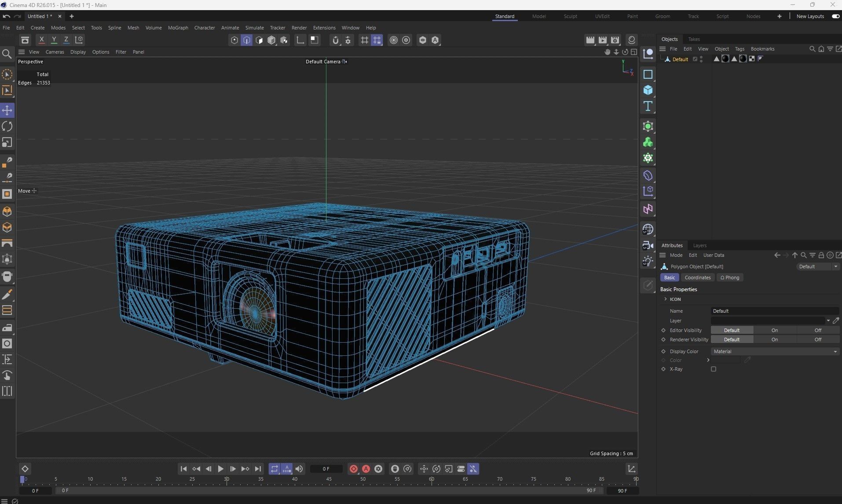Open the viewport Cameras menu
842x504 pixels.
(55, 52)
